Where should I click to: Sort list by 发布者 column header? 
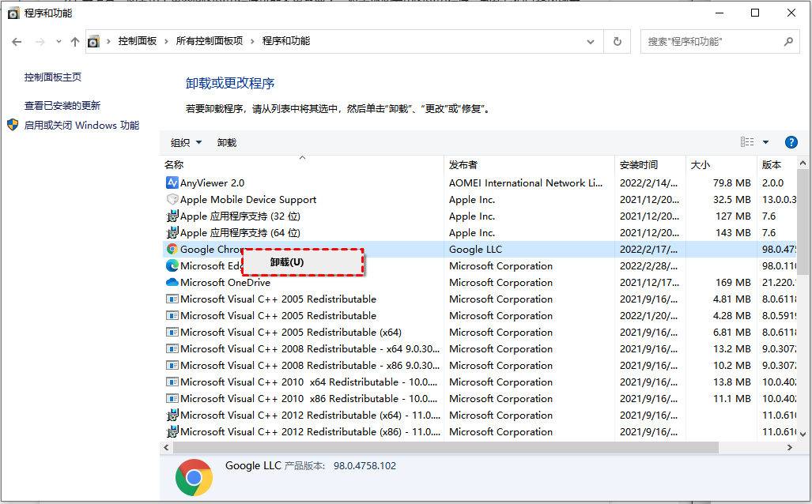[463, 165]
